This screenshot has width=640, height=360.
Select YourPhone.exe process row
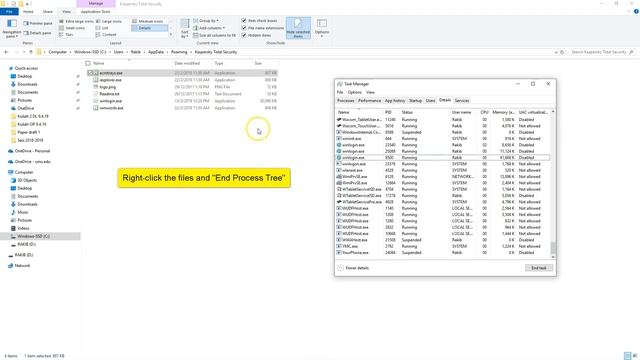pos(443,253)
